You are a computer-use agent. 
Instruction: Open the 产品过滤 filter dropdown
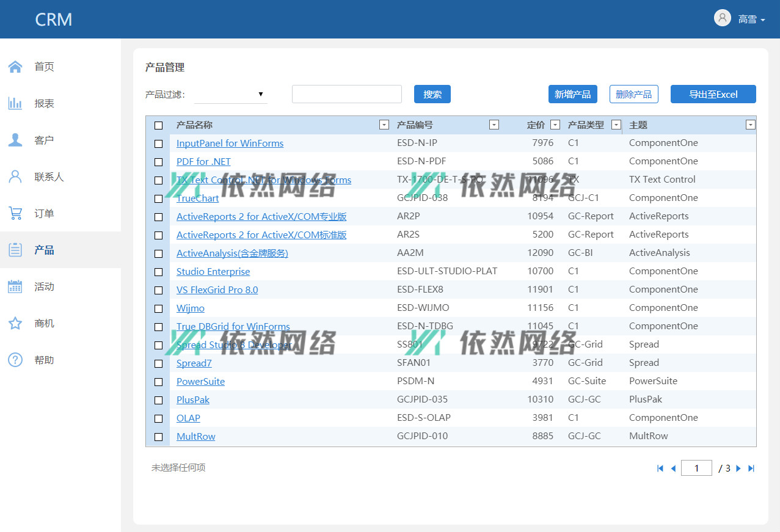(x=231, y=94)
